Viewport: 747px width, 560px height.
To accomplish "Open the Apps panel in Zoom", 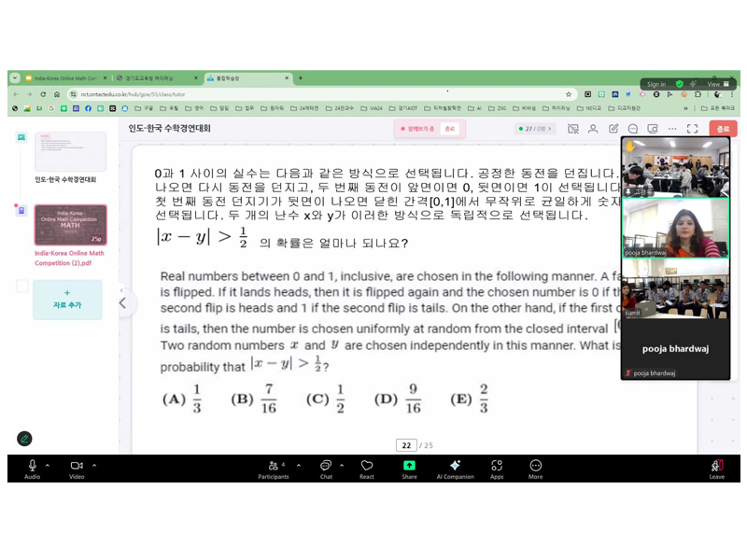I will pyautogui.click(x=497, y=466).
